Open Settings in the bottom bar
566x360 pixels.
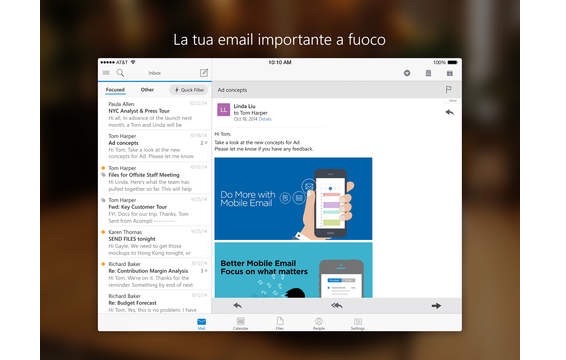[x=358, y=323]
